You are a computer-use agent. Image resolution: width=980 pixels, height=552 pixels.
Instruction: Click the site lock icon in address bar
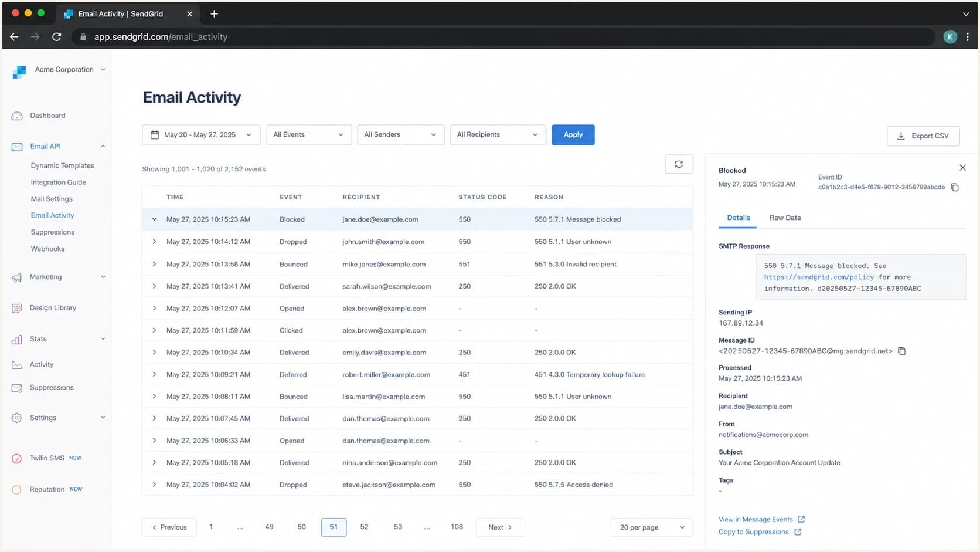(83, 37)
